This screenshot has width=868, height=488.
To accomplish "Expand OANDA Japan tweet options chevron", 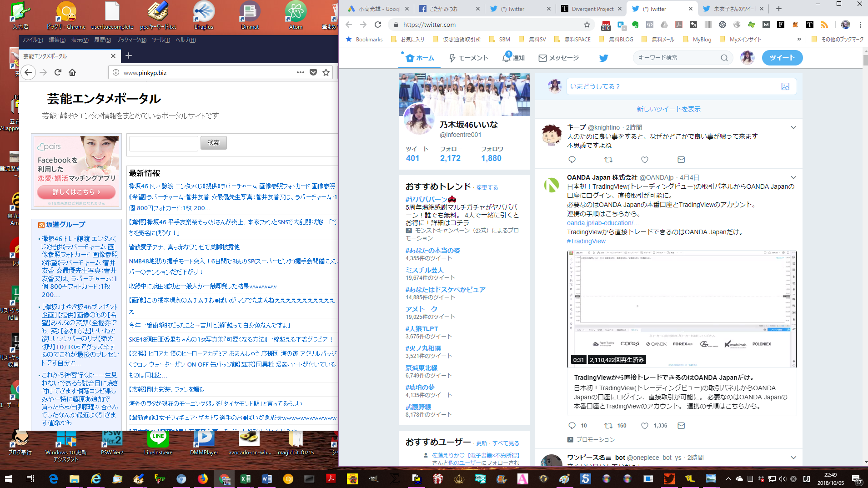I will click(x=793, y=177).
